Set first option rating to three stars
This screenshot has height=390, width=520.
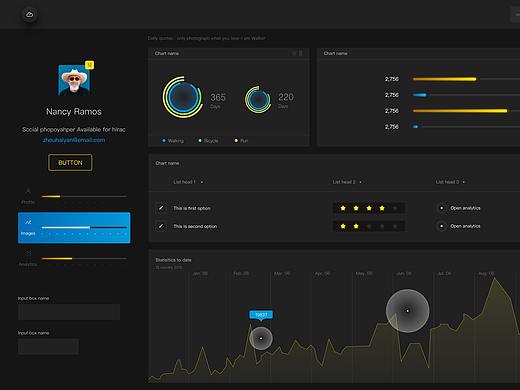point(369,208)
